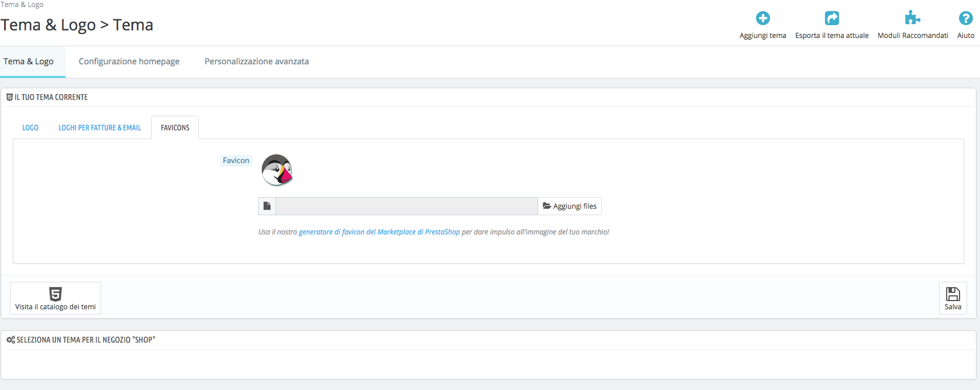The width and height of the screenshot is (980, 390).
Task: Click the Aggiungi tema plus icon
Action: point(763,19)
